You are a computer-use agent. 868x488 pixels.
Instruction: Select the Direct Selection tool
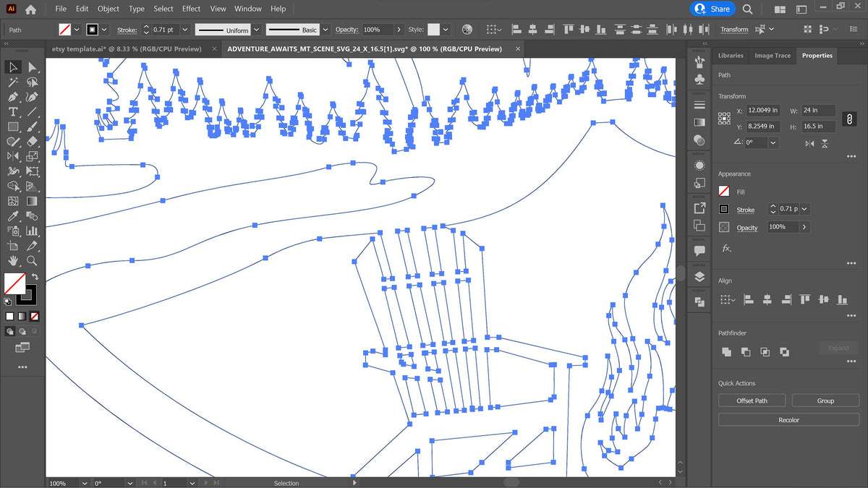point(33,67)
